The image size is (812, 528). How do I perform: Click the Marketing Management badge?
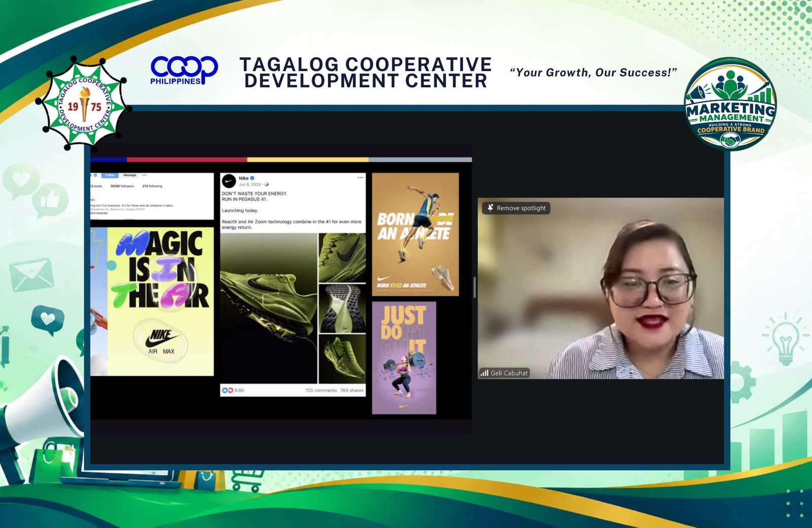point(730,104)
